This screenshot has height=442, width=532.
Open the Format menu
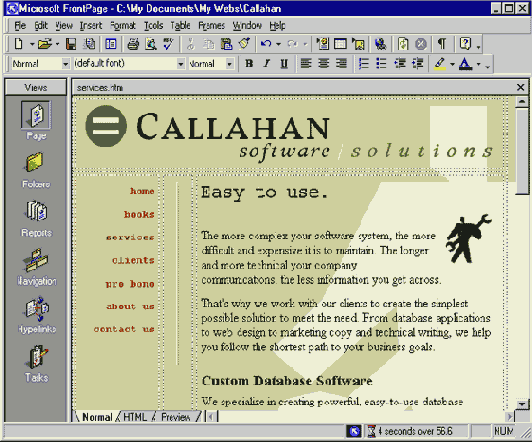[123, 25]
